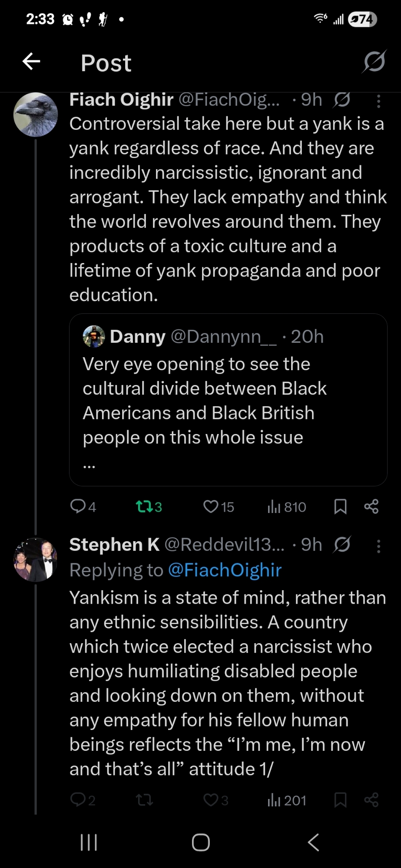Open more options on Stephen K's reply

coord(378,546)
